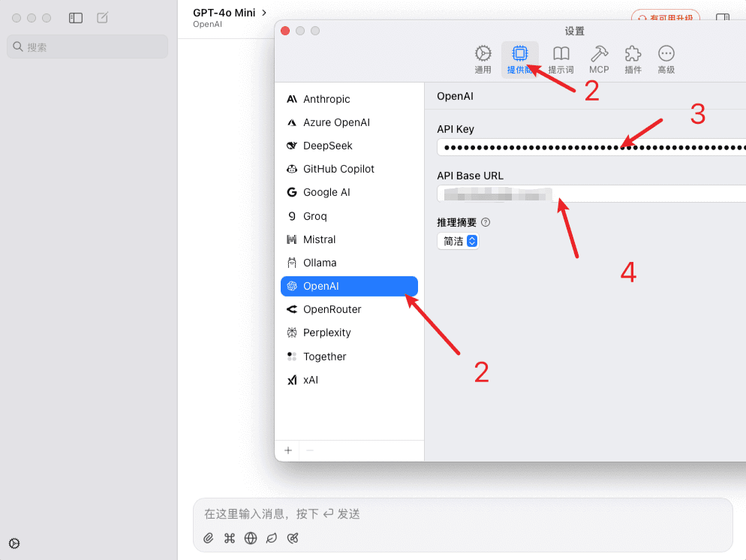746x560 pixels.
Task: Select the Together provider
Action: (349, 357)
